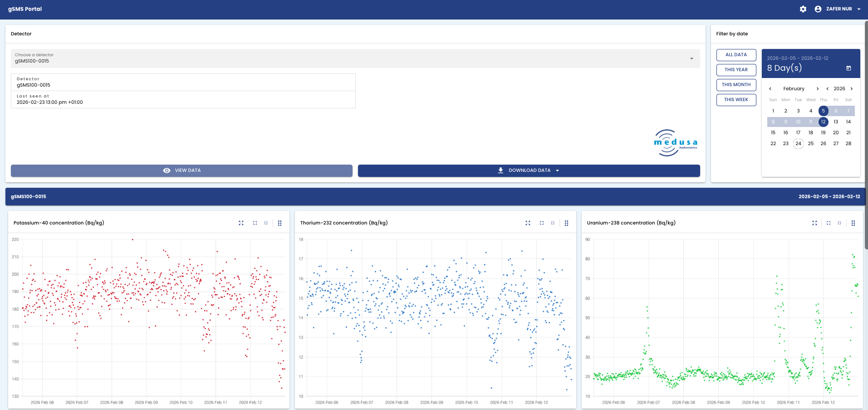Pick February 24 in the calendar
Viewport: 868px width, 410px height.
coord(798,144)
